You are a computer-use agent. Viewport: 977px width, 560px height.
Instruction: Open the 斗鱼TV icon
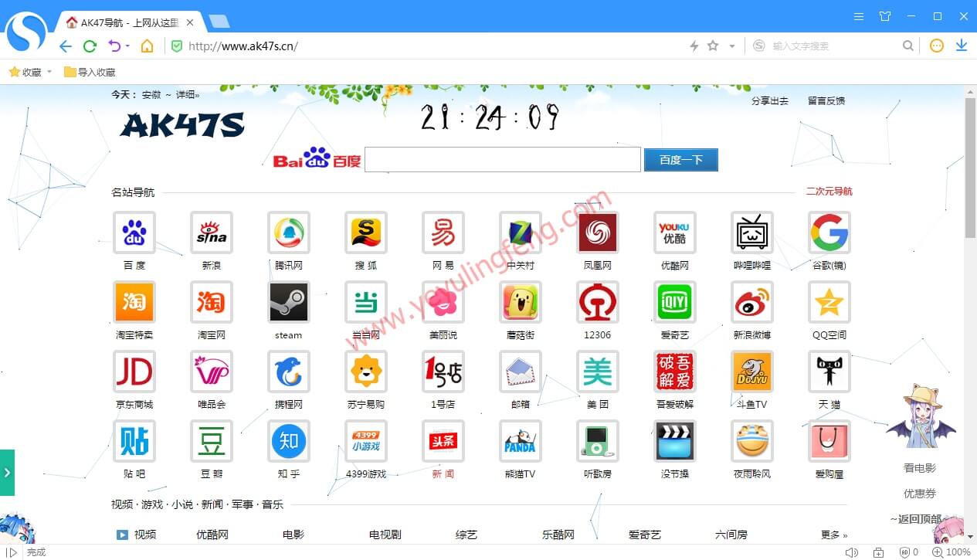tap(752, 372)
